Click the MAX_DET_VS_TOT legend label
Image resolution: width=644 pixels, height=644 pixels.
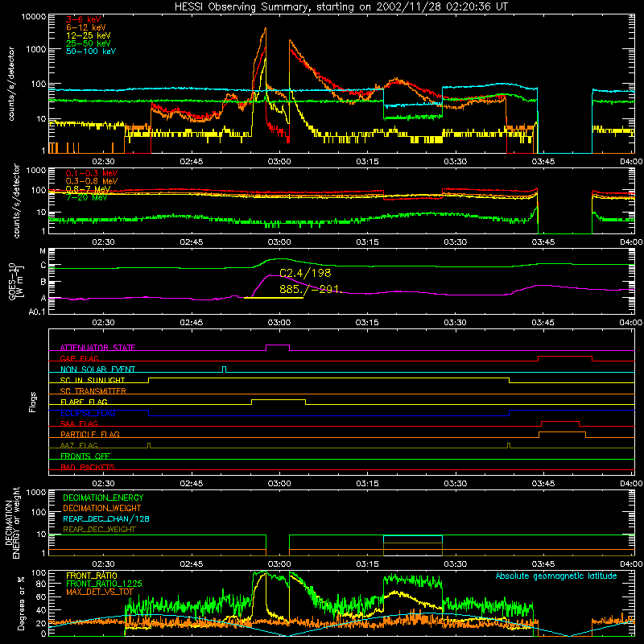(x=99, y=592)
